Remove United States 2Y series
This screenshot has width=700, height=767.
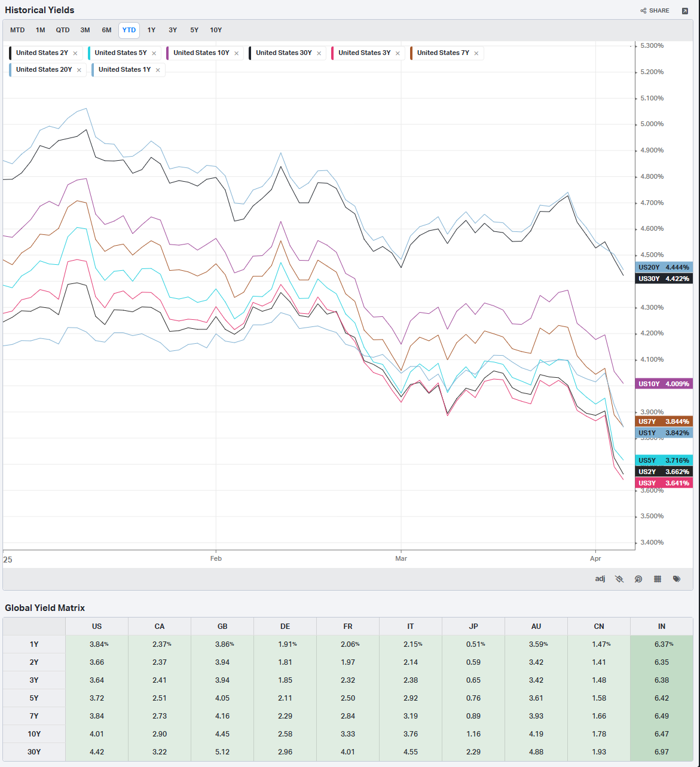(75, 53)
